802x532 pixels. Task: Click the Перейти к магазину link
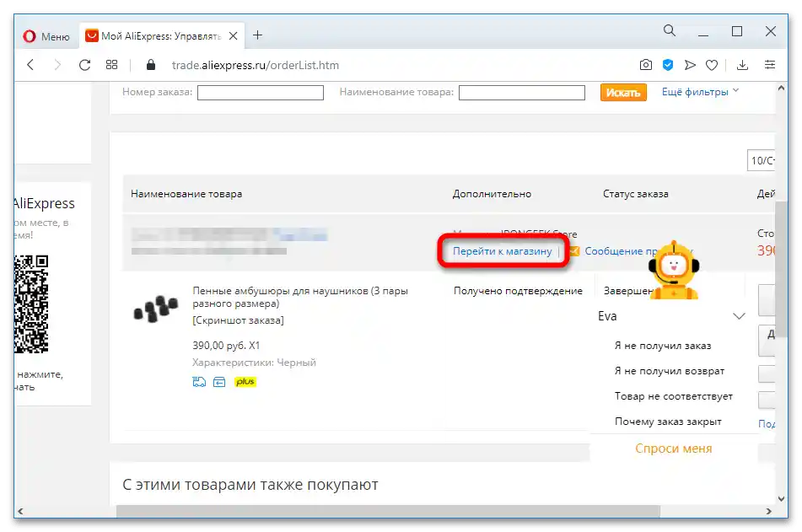pyautogui.click(x=503, y=251)
